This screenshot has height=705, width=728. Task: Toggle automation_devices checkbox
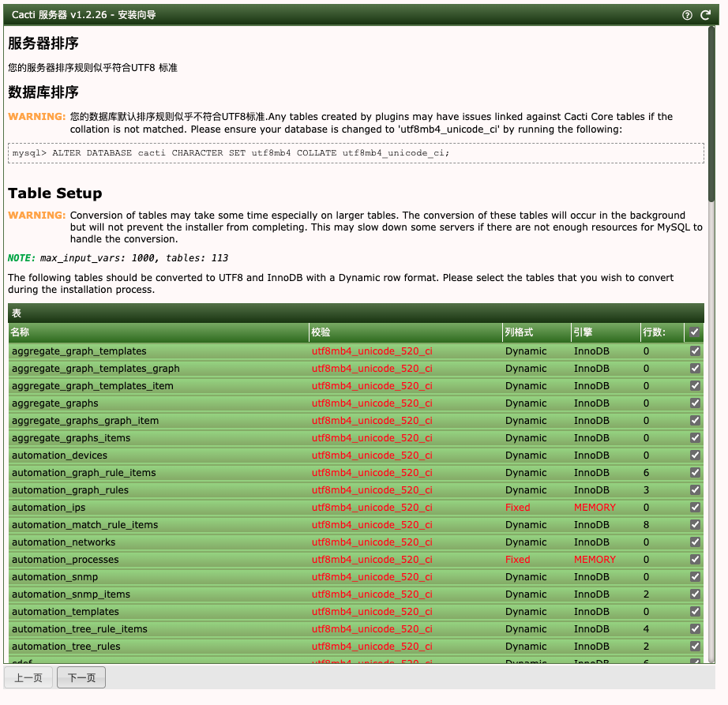pyautogui.click(x=695, y=456)
